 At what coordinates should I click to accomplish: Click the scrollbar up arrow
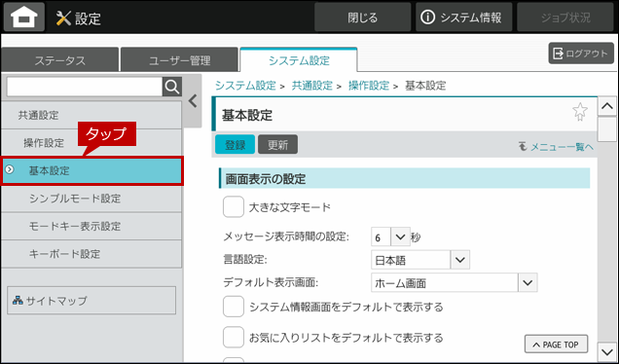click(x=607, y=106)
